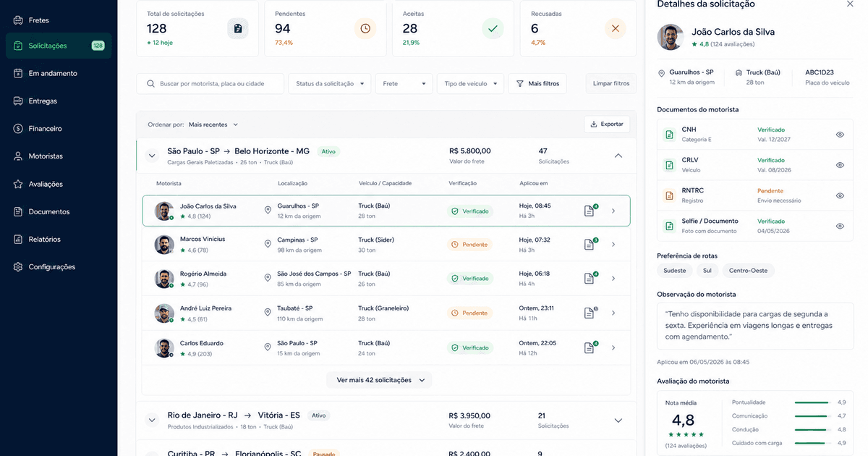
Task: Open Status da solicitação dropdown
Action: point(330,84)
